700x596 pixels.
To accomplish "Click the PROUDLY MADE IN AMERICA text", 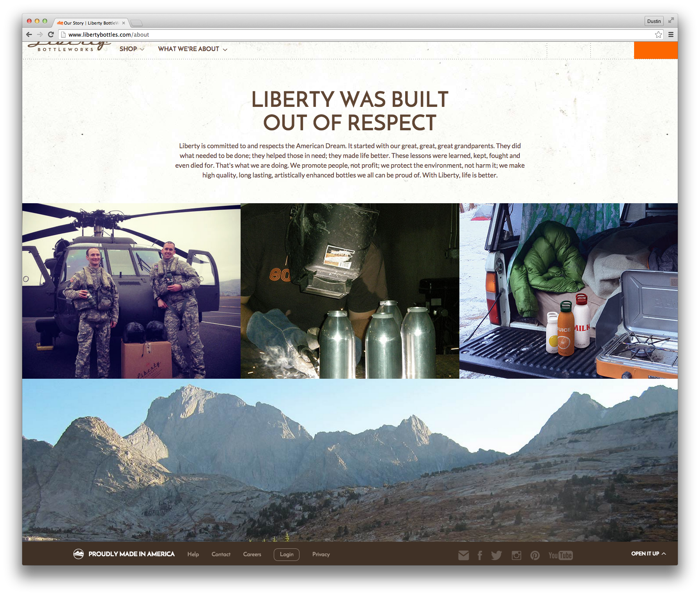I will tap(131, 554).
